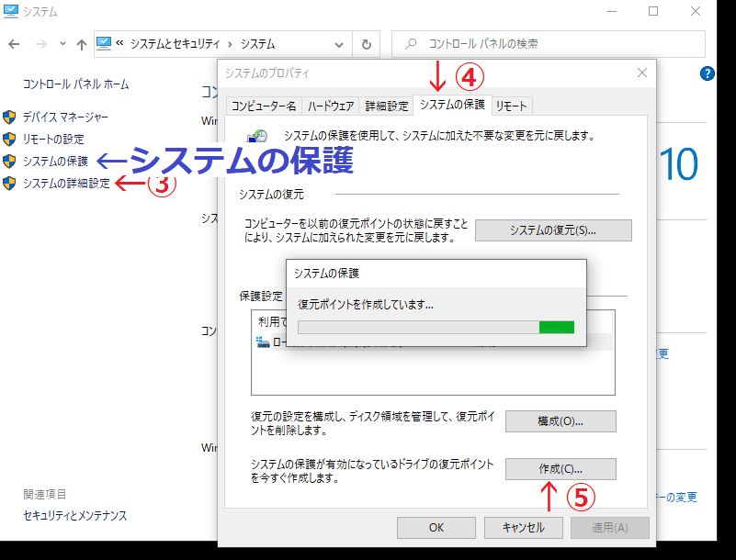Open help with the blue question mark
The height and width of the screenshot is (560, 736).
point(708,74)
